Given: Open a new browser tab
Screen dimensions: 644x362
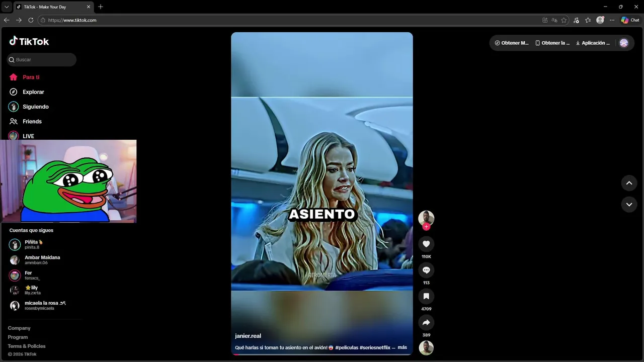Looking at the screenshot, I should coord(101,7).
